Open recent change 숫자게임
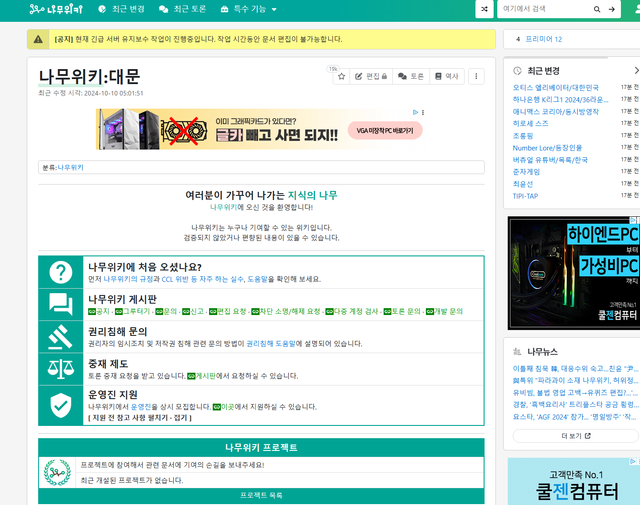640x505 pixels. [x=526, y=172]
